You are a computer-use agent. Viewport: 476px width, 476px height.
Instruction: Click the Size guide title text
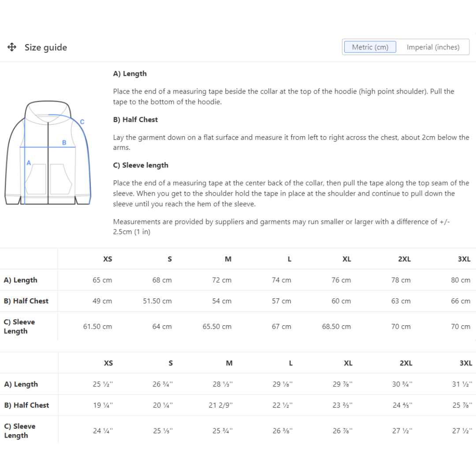click(45, 47)
